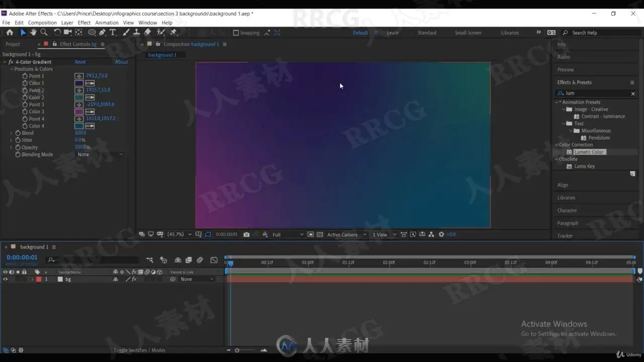Viewport: 644px width, 362px height.
Task: Click the Graph Editor icon in timeline
Action: [214, 260]
